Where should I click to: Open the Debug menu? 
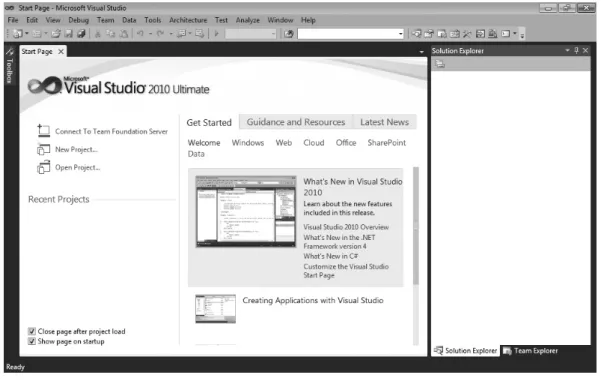[x=79, y=20]
